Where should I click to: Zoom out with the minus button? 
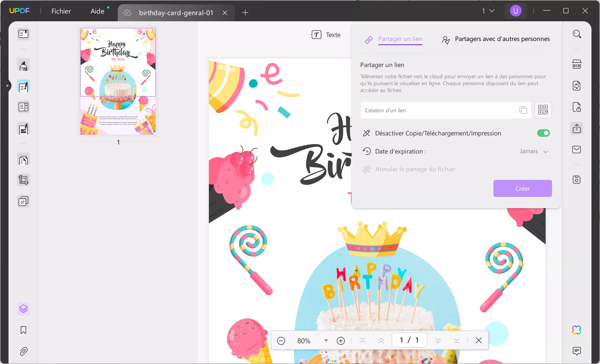point(281,341)
